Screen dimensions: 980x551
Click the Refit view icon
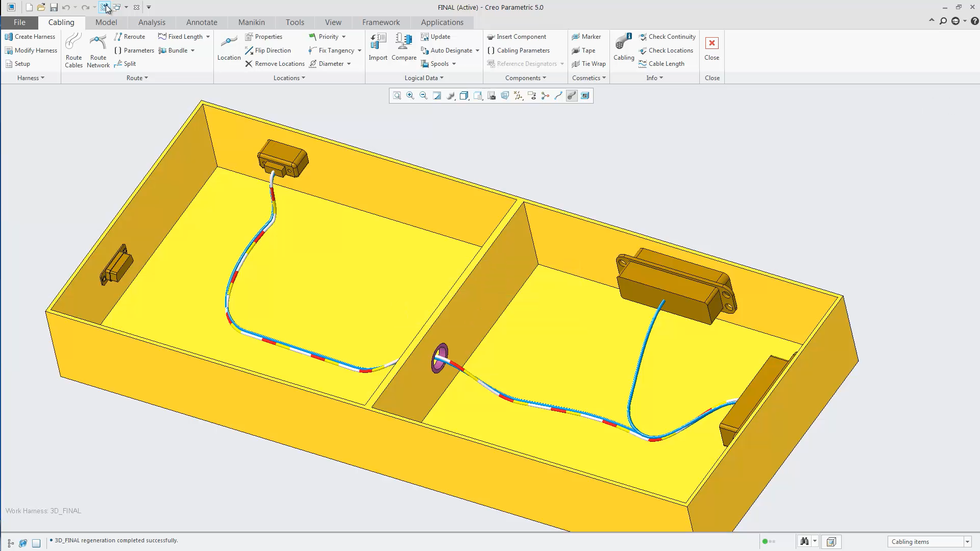coord(397,95)
